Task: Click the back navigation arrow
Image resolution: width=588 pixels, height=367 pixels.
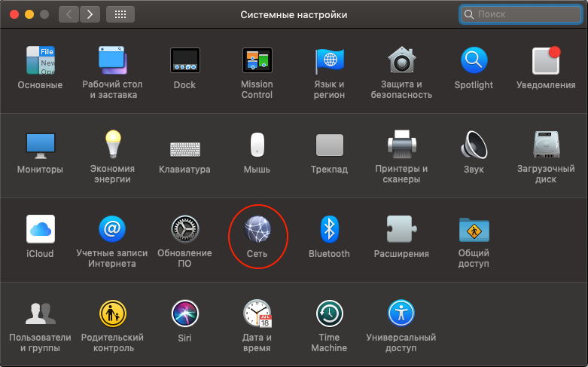Action: 69,14
